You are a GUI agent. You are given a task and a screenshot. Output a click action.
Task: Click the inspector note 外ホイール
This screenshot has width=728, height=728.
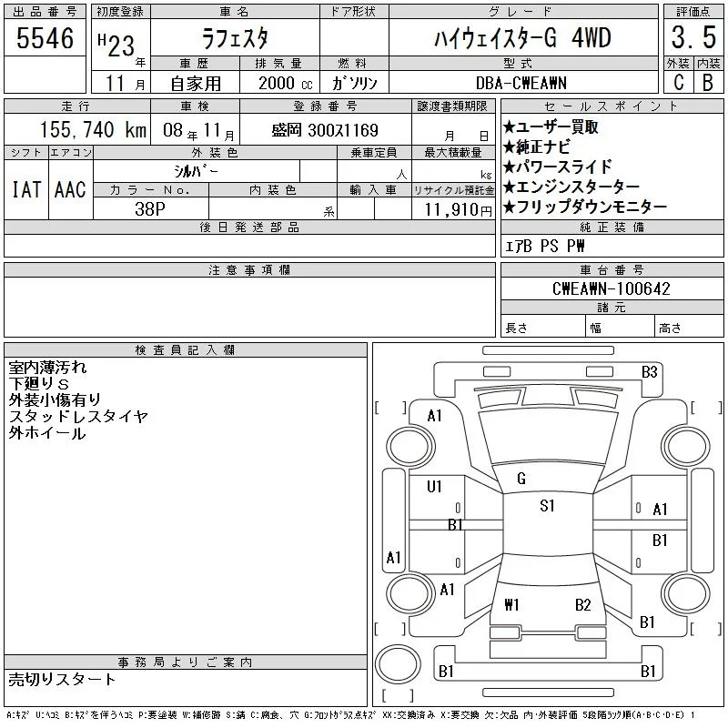coord(47,433)
